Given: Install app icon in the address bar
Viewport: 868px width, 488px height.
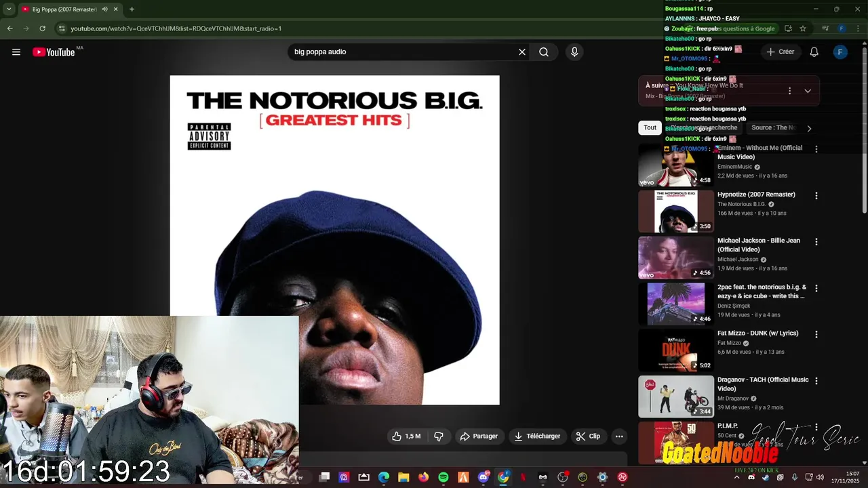Looking at the screenshot, I should (x=788, y=28).
